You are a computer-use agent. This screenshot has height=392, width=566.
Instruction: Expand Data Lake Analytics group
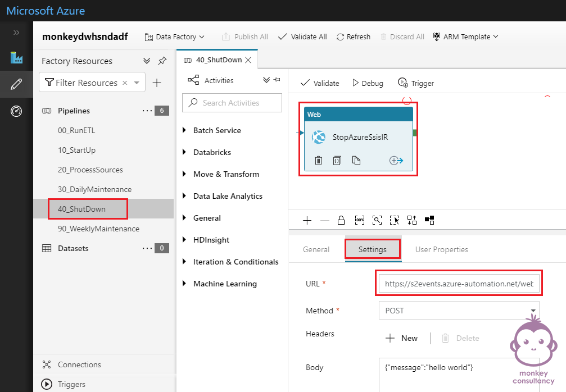(184, 196)
